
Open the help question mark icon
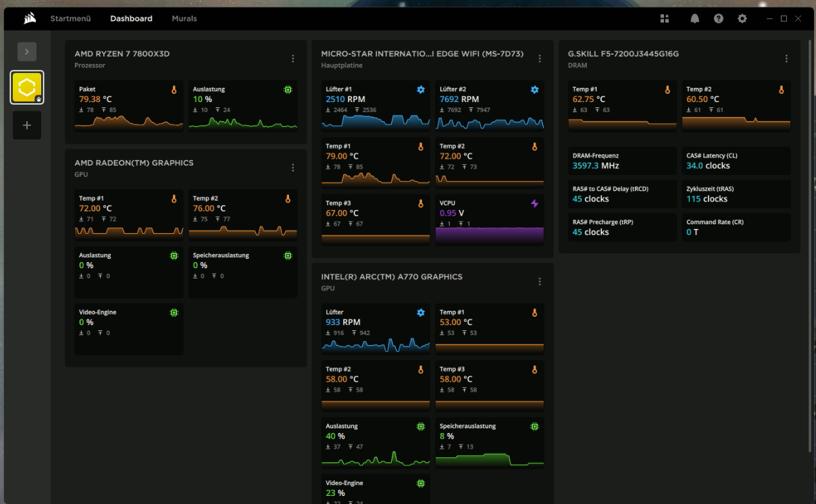tap(719, 19)
